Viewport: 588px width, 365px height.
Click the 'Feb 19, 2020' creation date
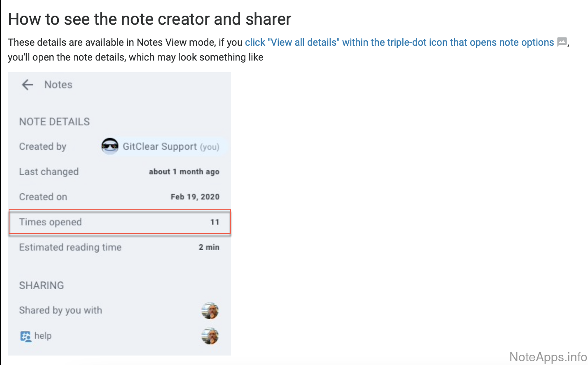pyautogui.click(x=195, y=197)
